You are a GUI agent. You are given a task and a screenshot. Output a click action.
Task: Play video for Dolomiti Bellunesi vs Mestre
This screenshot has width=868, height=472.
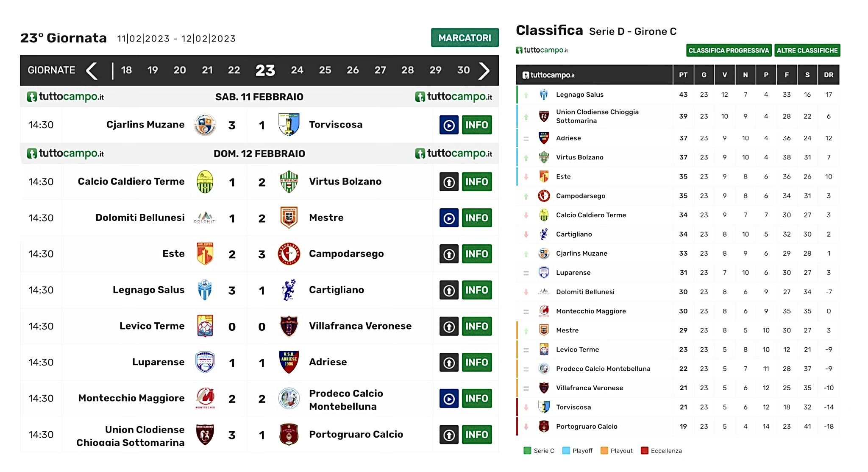449,218
